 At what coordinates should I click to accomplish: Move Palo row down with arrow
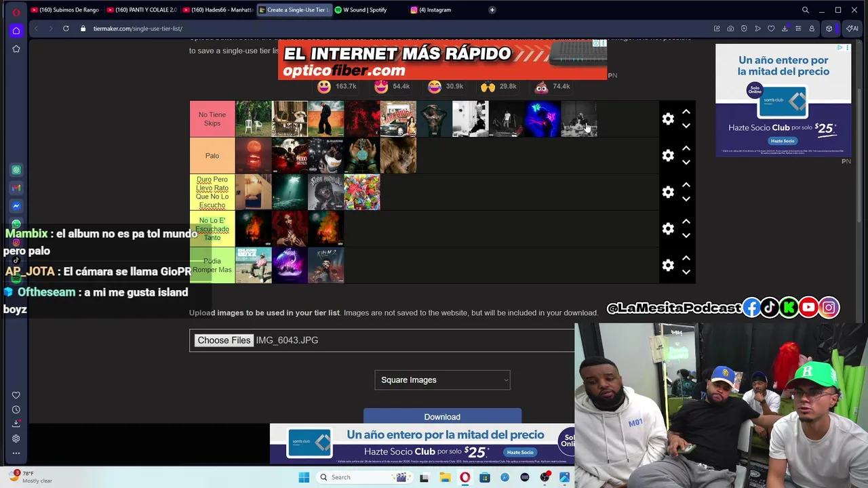tap(686, 163)
